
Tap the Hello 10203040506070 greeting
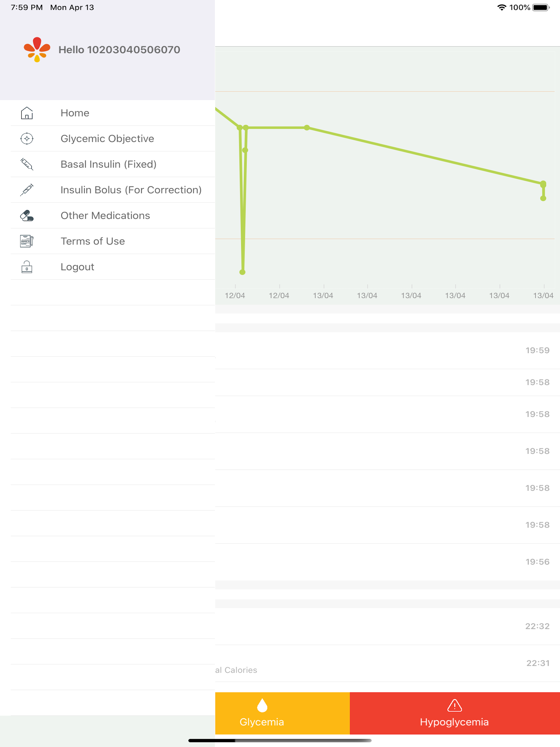point(119,50)
